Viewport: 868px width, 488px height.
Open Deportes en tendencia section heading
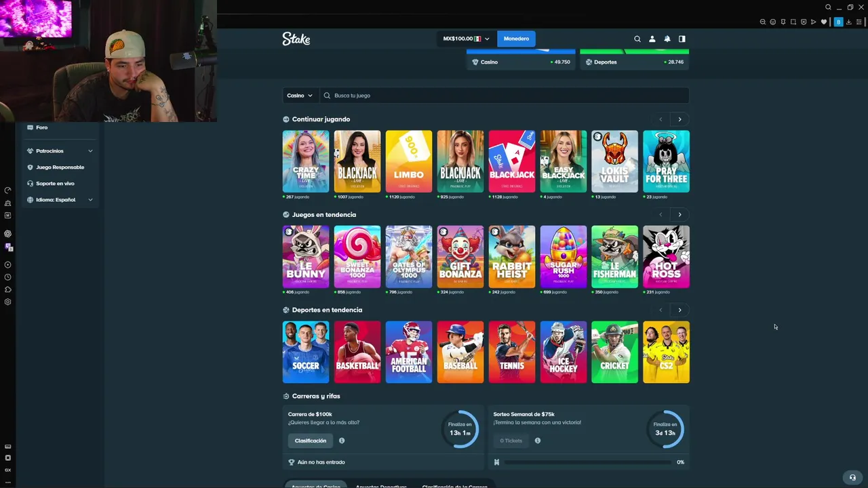[x=327, y=310]
